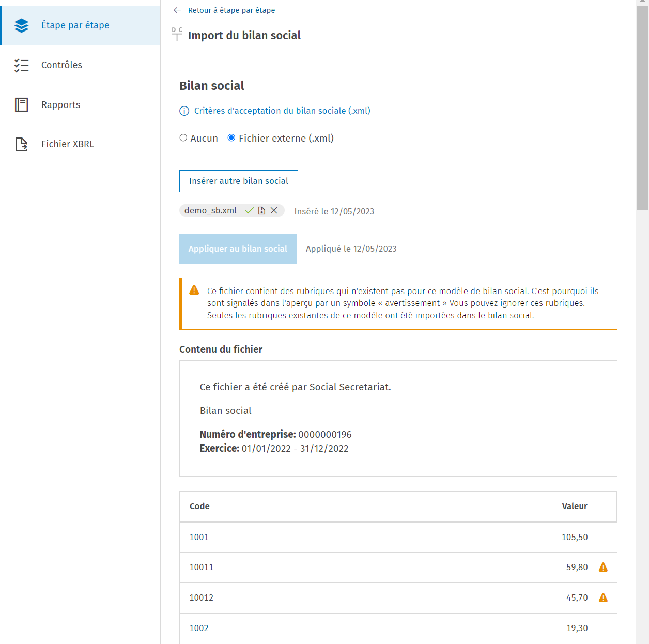The image size is (649, 644).
Task: Click Insérer autre bilan social button
Action: [239, 181]
